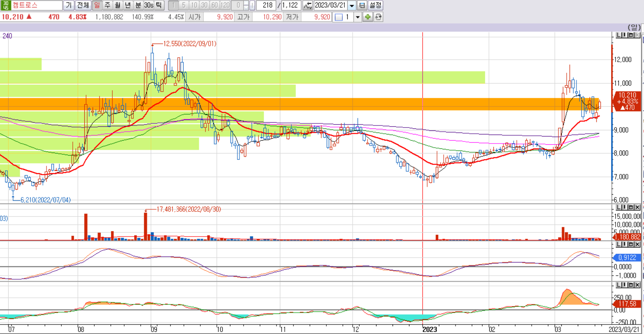Open the 설정 settings button
Viewport: 644px width, 334px height.
tap(375, 5)
